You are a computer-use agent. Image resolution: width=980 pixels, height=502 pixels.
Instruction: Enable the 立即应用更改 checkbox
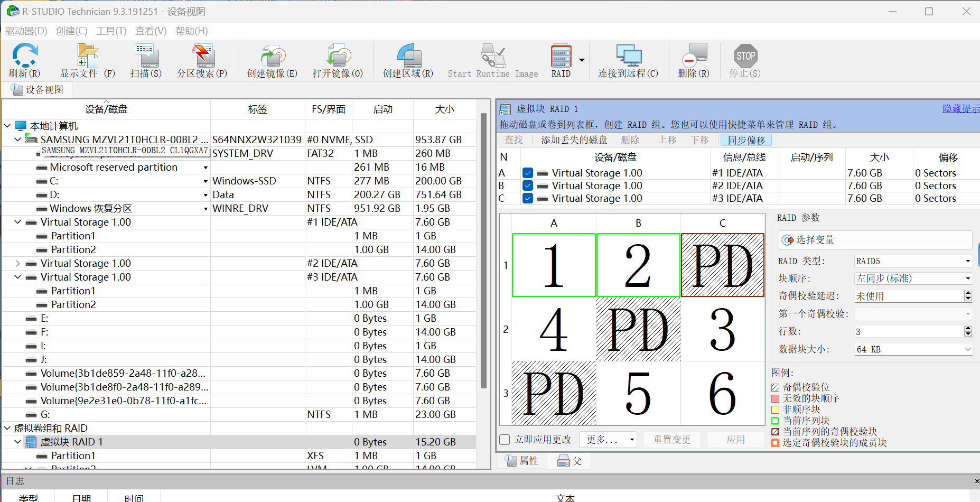click(x=505, y=440)
